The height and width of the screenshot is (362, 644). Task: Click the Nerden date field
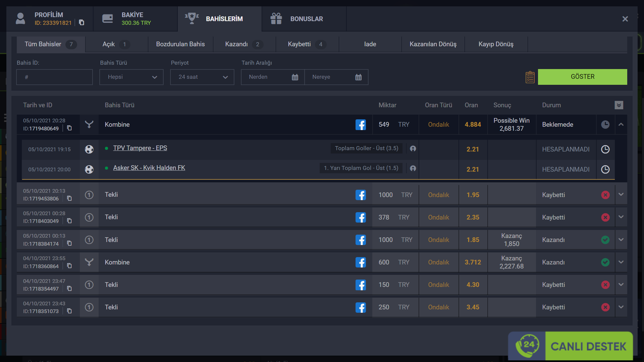(273, 77)
